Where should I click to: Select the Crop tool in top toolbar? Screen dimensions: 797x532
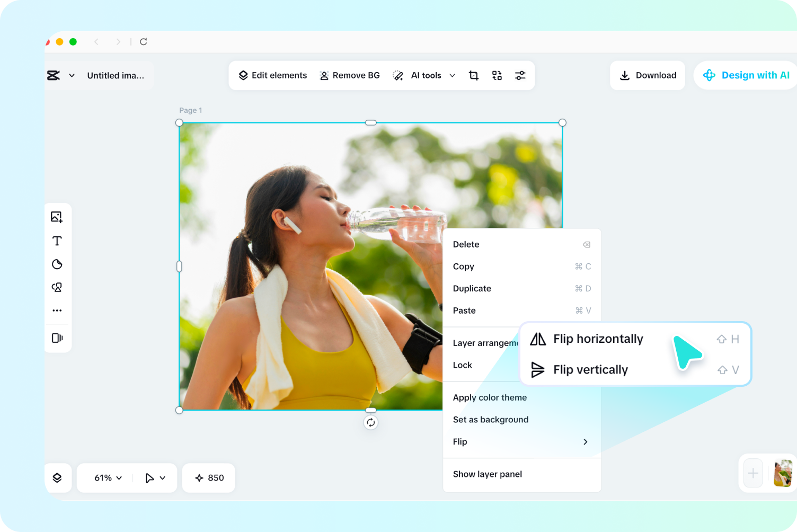pos(473,75)
